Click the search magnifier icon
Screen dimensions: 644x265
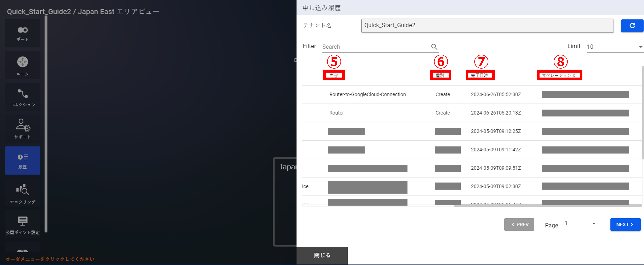coord(434,47)
